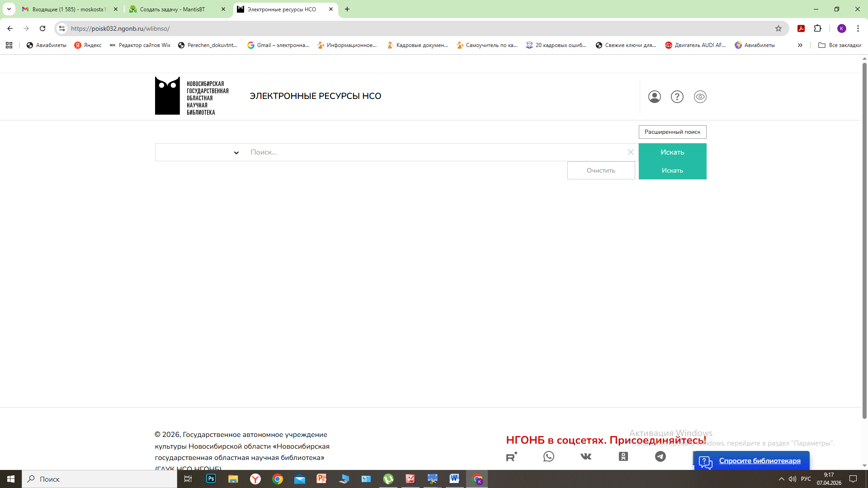Toggle the visually impaired eye icon

click(700, 97)
